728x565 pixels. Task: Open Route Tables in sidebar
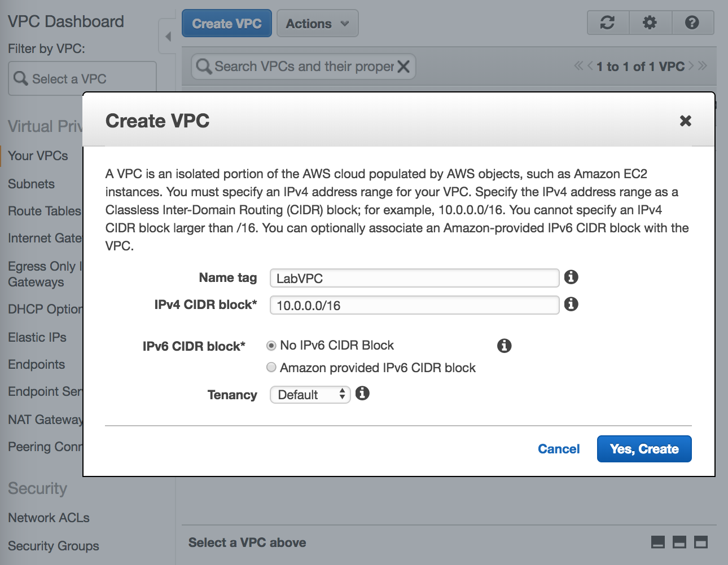click(45, 211)
